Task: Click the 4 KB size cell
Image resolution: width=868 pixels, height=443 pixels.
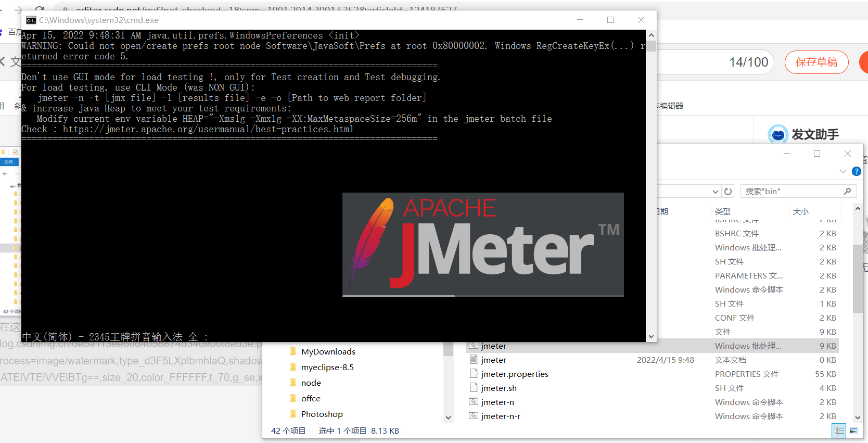Action: (x=827, y=388)
